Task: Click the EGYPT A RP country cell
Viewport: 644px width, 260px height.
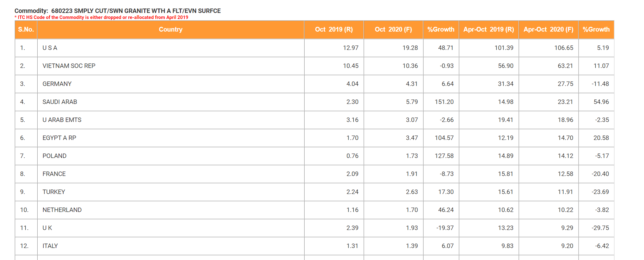Action: 59,138
